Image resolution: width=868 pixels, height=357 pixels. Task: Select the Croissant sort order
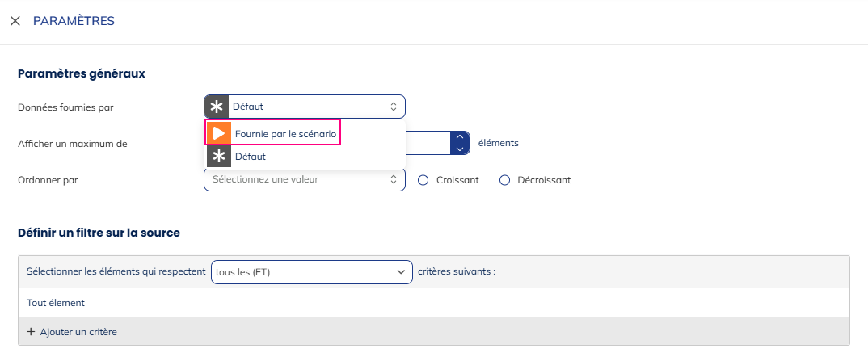tap(423, 180)
